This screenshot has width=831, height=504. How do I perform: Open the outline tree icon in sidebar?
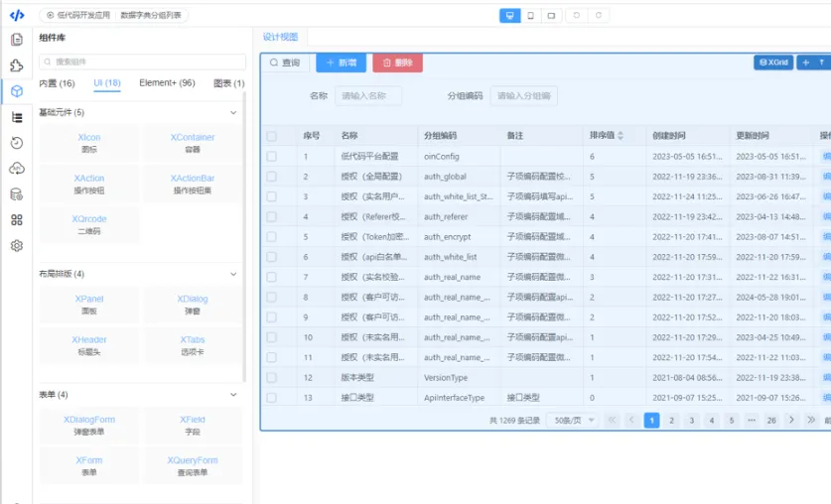coord(17,117)
